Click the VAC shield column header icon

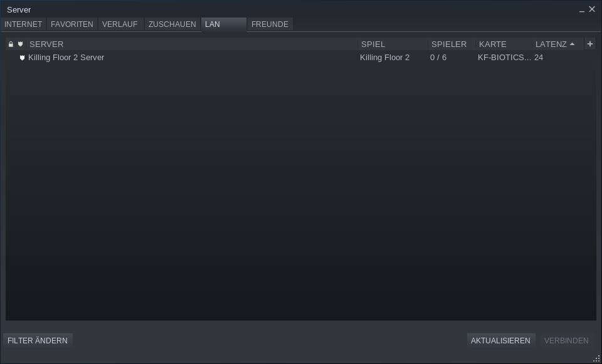coord(20,44)
